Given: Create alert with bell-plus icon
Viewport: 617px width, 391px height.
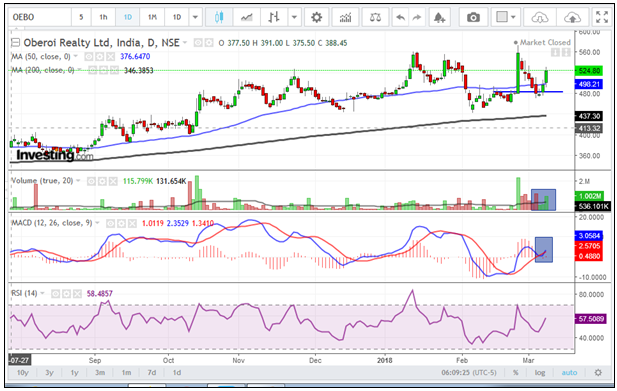Looking at the screenshot, I should [x=439, y=17].
